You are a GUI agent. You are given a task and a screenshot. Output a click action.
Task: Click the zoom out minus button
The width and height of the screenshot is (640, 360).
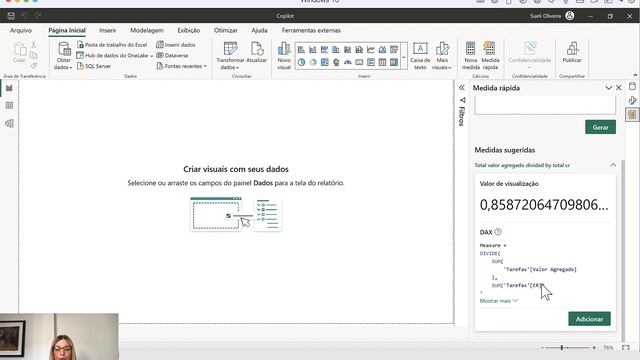coord(542,348)
